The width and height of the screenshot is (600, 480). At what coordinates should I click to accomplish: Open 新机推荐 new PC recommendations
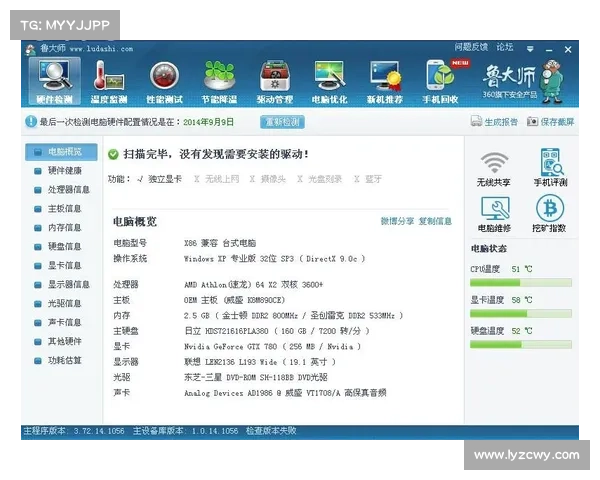(385, 82)
